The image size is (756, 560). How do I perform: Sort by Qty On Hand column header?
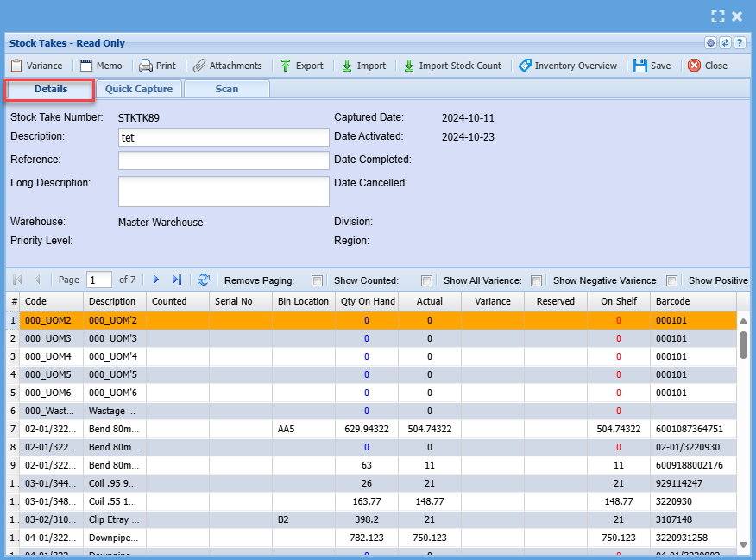[x=367, y=301]
